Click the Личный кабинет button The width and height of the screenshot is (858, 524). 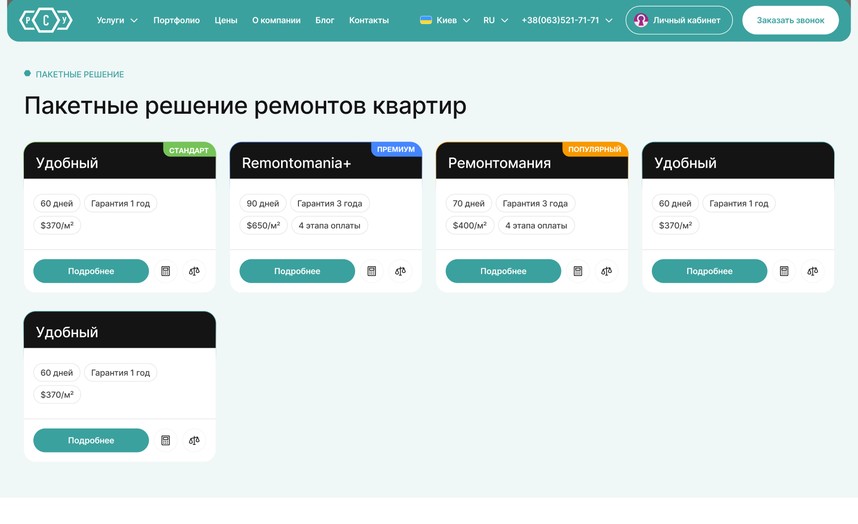point(679,20)
